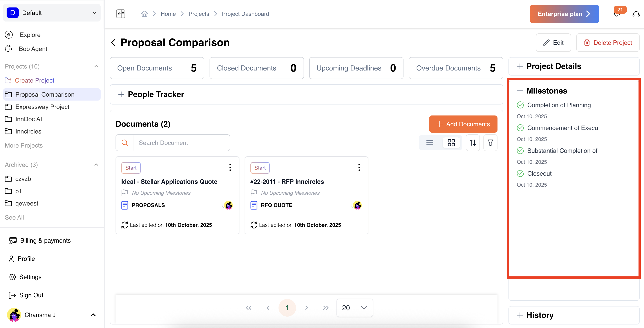Open the page size 20 dropdown
This screenshot has height=328, width=644.
coord(354,308)
